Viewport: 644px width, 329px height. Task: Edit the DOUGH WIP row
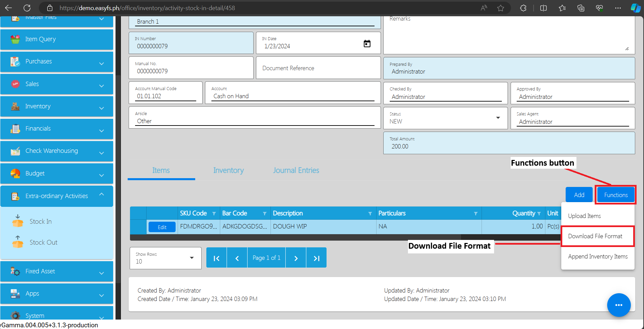coord(162,227)
